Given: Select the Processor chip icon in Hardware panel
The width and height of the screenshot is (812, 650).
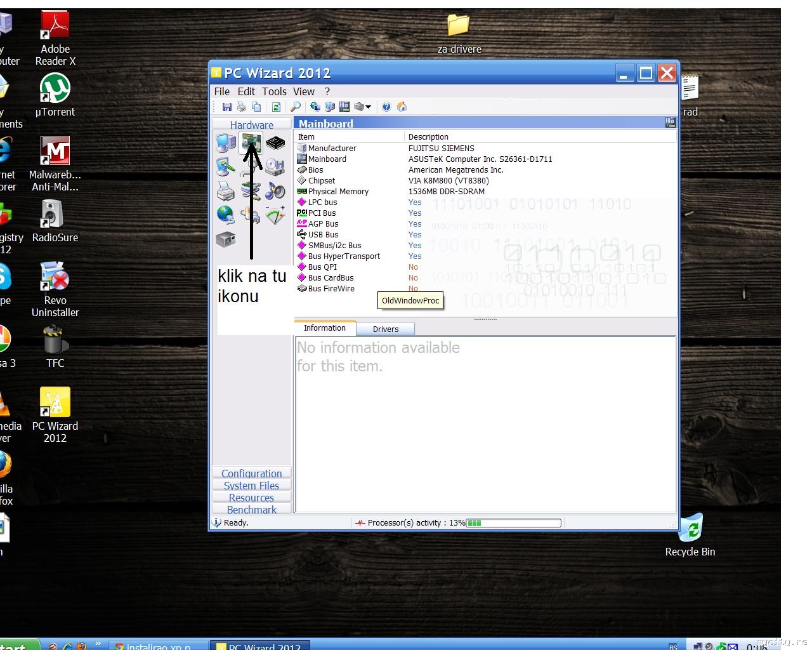Looking at the screenshot, I should (275, 143).
